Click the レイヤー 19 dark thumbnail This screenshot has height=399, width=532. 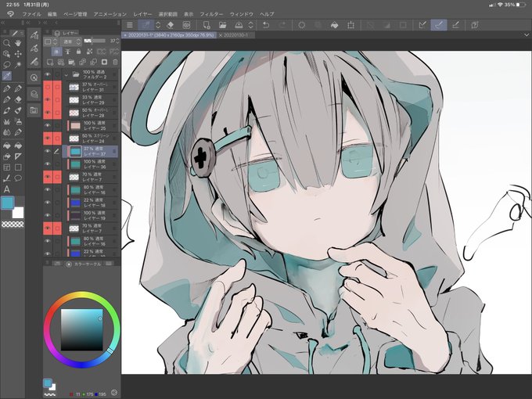pyautogui.click(x=75, y=215)
